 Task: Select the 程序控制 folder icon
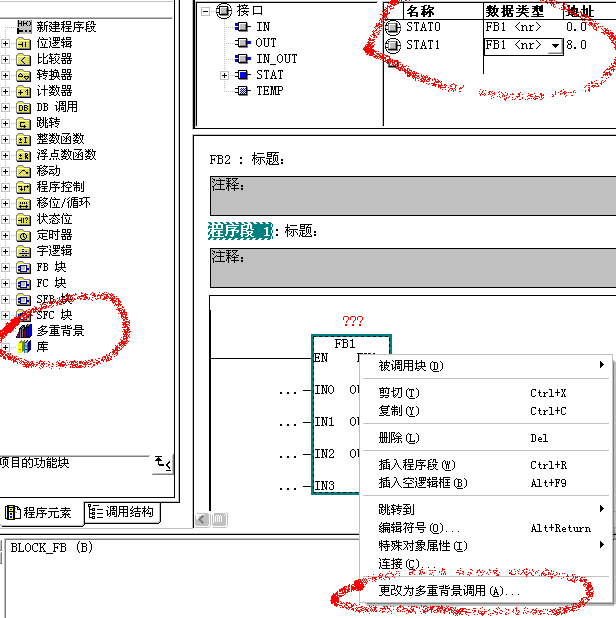pyautogui.click(x=24, y=187)
